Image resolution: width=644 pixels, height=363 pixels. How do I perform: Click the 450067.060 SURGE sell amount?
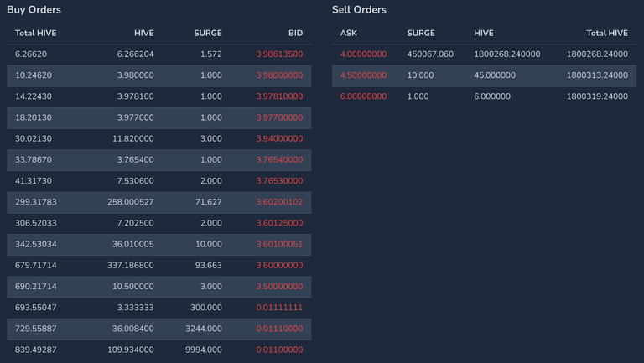(x=430, y=54)
